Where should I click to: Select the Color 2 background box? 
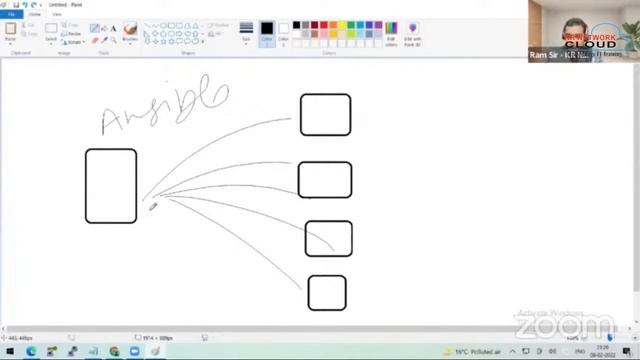click(x=284, y=34)
